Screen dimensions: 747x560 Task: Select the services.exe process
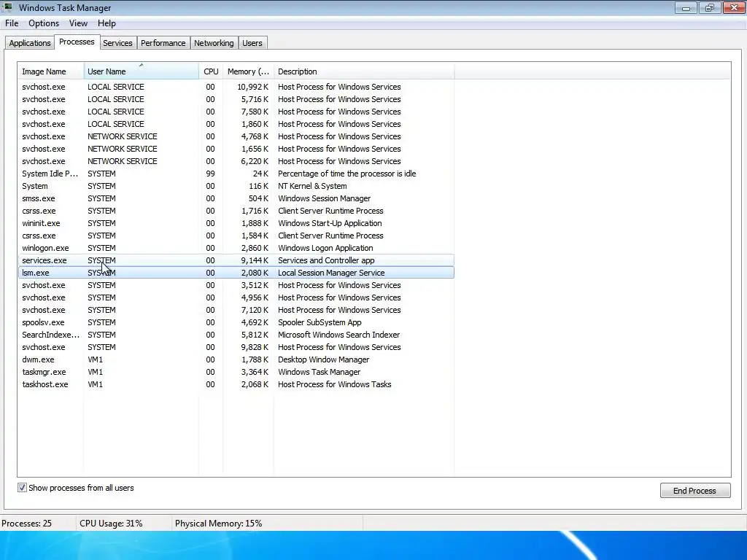pyautogui.click(x=236, y=260)
